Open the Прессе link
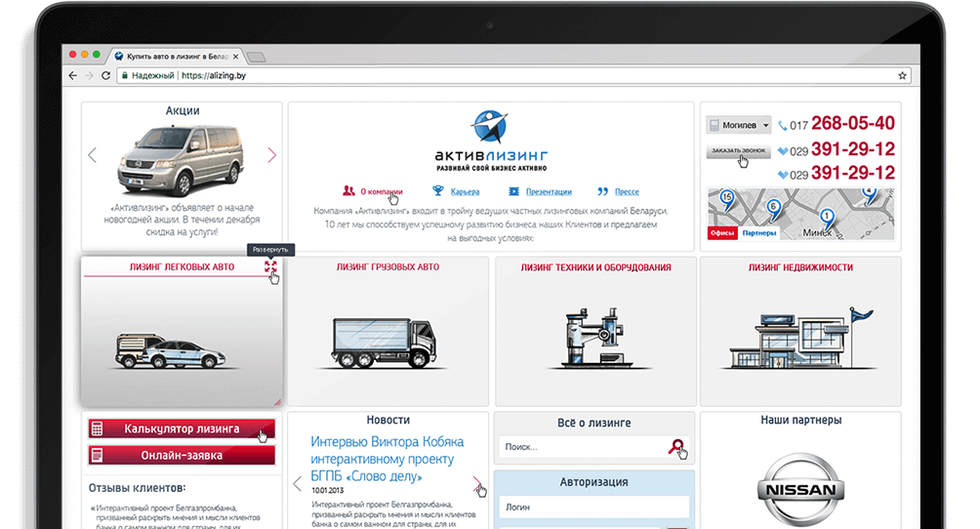Image resolution: width=980 pixels, height=529 pixels. pyautogui.click(x=627, y=192)
